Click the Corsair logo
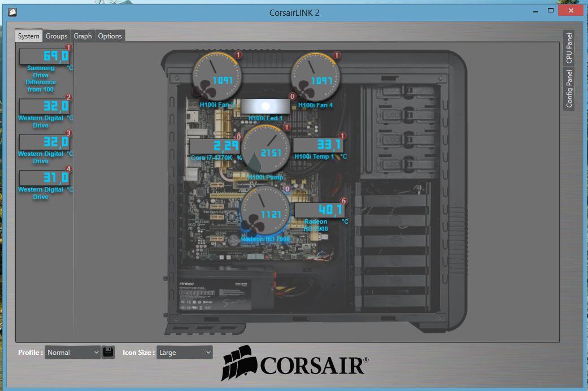The width and height of the screenshot is (588, 391). click(295, 363)
